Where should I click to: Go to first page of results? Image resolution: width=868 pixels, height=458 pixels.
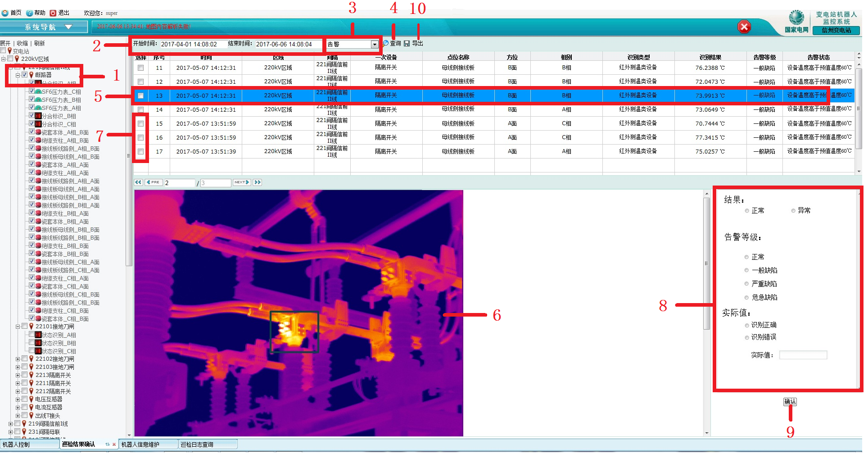[138, 182]
